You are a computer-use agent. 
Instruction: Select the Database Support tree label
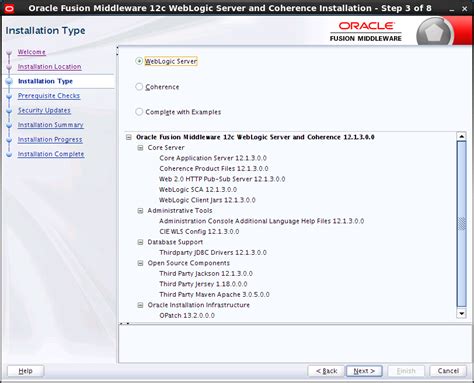(175, 242)
